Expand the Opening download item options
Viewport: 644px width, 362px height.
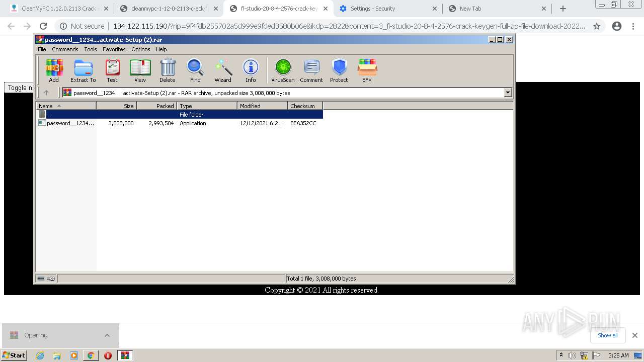(x=107, y=335)
